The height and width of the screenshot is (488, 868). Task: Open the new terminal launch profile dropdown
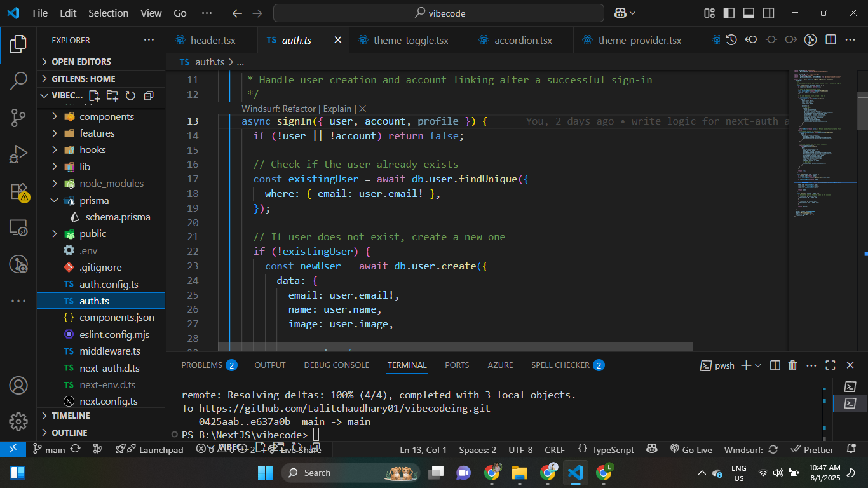(759, 365)
